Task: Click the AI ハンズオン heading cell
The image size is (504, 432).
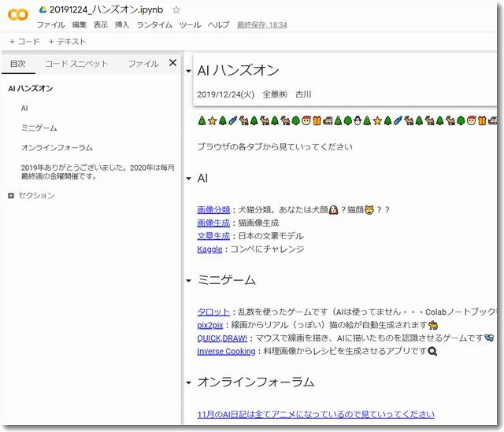Action: (x=238, y=70)
